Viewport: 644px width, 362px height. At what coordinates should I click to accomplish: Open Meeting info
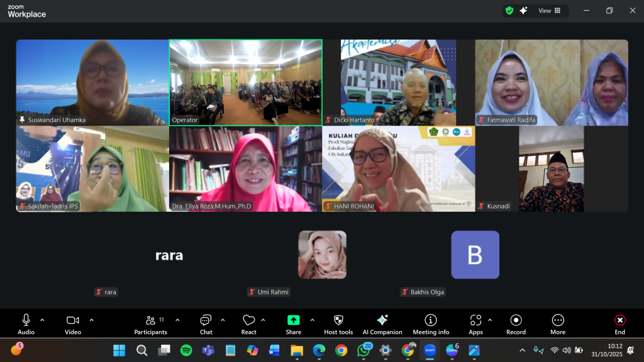point(431,323)
